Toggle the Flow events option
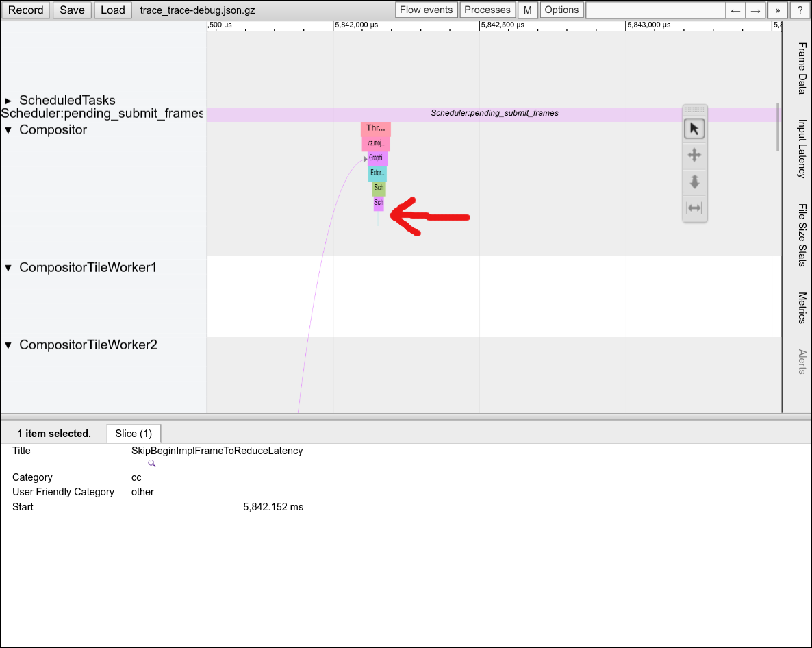The height and width of the screenshot is (648, 812). (426, 10)
